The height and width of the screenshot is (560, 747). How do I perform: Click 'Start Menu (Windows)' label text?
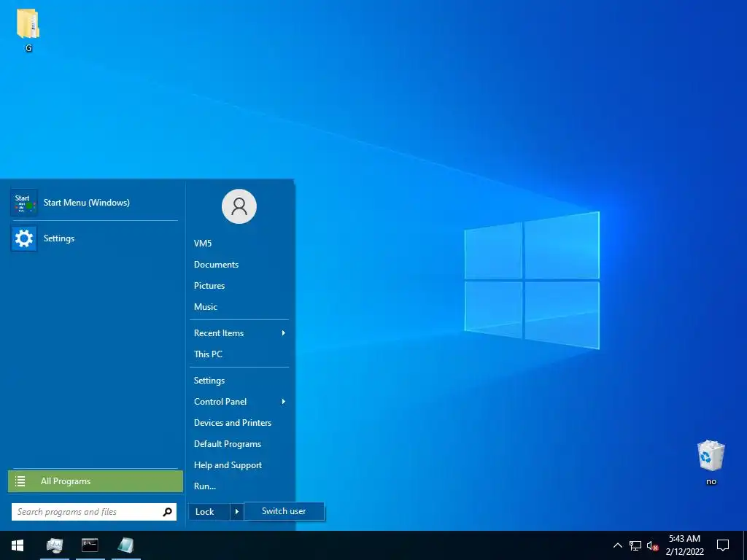point(87,203)
